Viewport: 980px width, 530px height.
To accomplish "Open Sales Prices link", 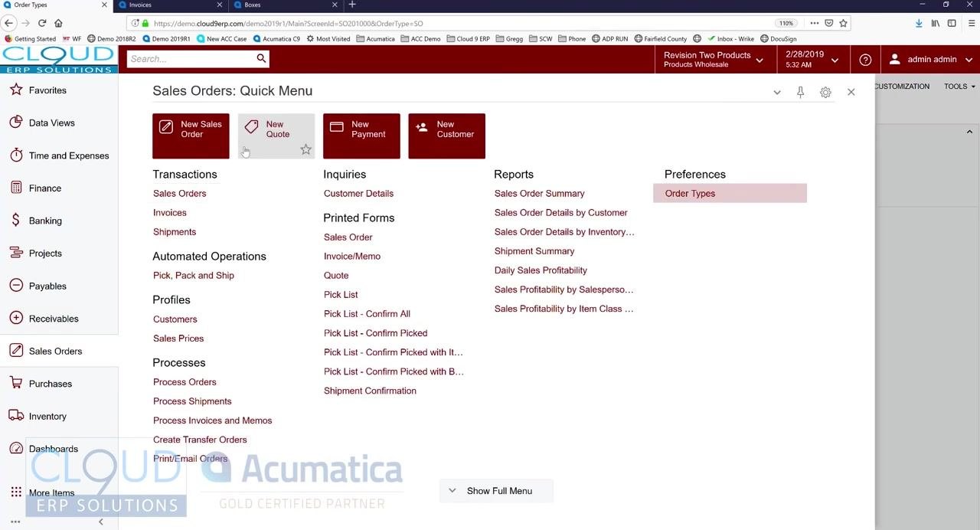I will tap(178, 339).
